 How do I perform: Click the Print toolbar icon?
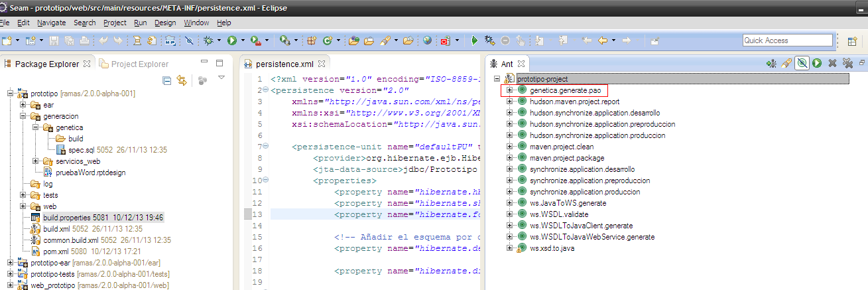coord(84,40)
